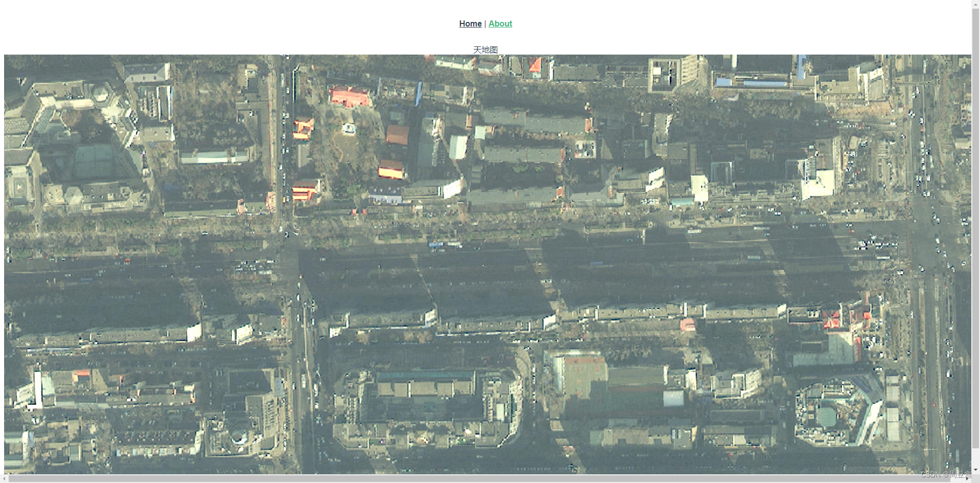Click the vertical scrollbar thumb

[x=975, y=228]
